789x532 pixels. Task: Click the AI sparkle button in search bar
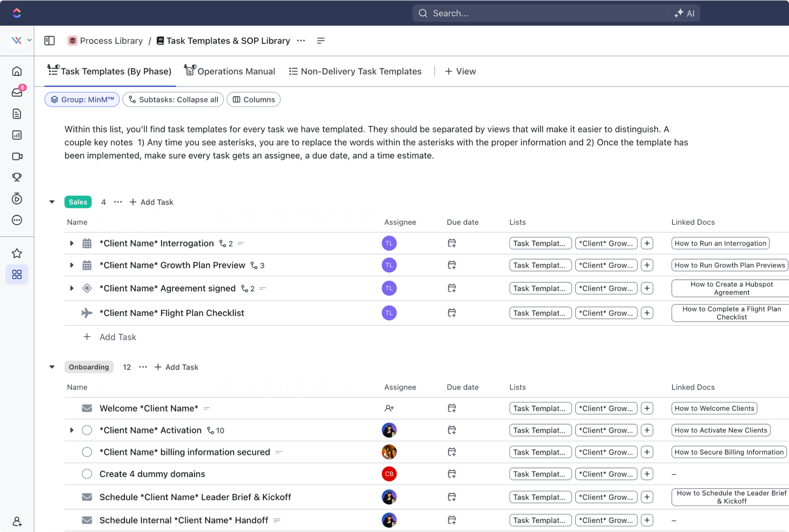coord(685,13)
